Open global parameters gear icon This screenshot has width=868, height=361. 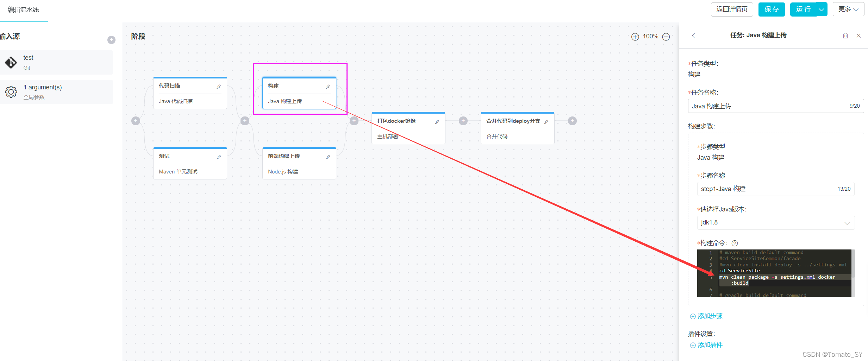pos(11,92)
